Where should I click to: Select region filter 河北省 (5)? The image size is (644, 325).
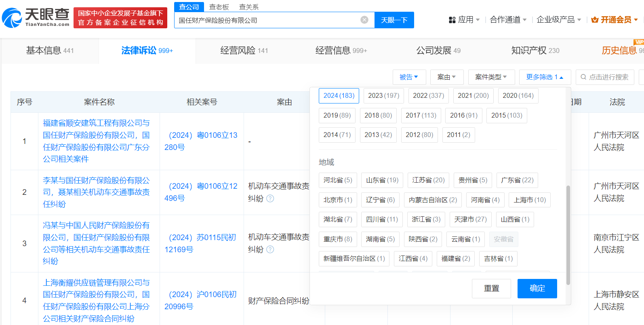(x=338, y=180)
